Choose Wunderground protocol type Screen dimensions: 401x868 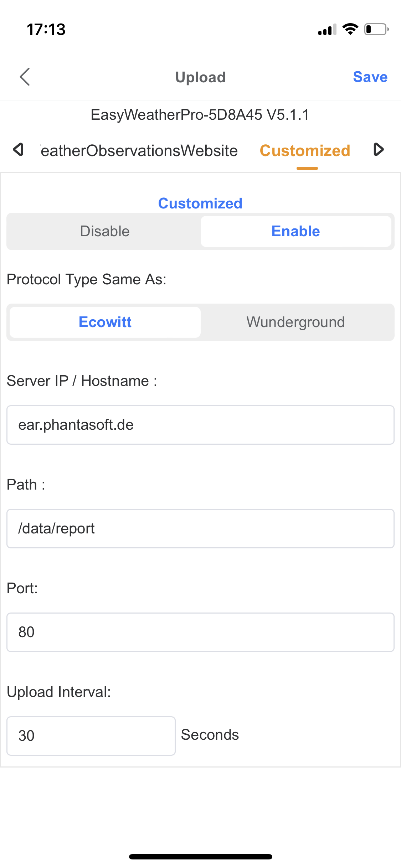pyautogui.click(x=296, y=322)
